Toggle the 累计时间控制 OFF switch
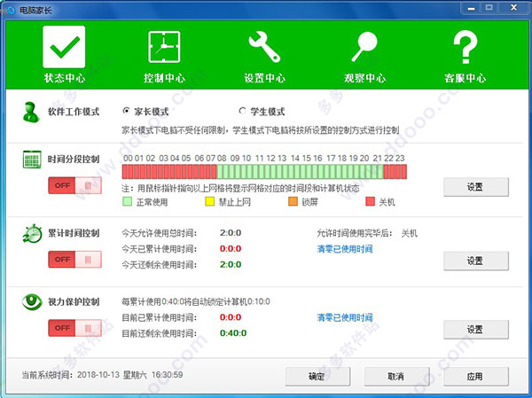 (74, 259)
